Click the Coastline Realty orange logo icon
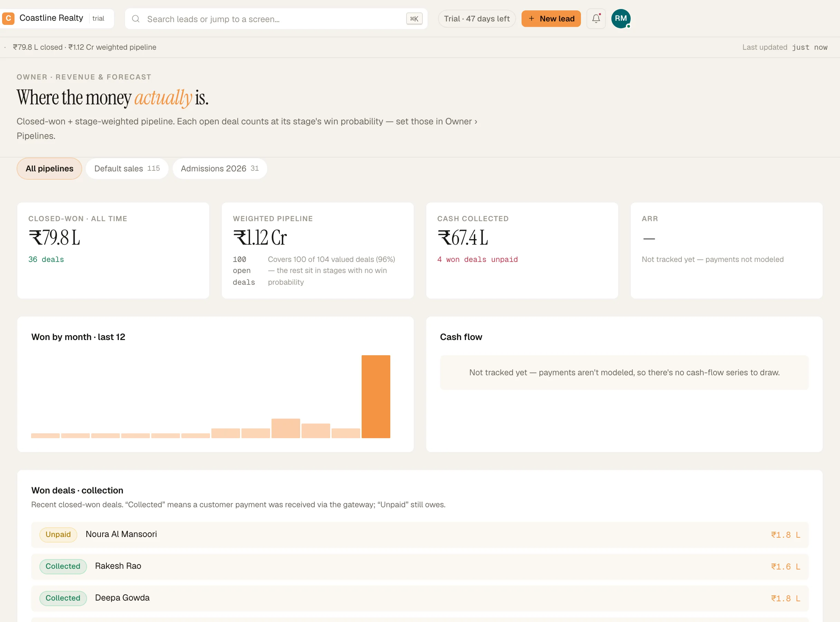The width and height of the screenshot is (840, 622). pos(8,18)
